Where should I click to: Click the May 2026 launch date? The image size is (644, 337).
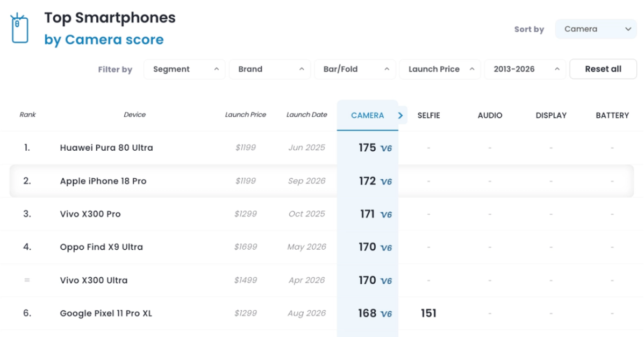click(x=307, y=247)
